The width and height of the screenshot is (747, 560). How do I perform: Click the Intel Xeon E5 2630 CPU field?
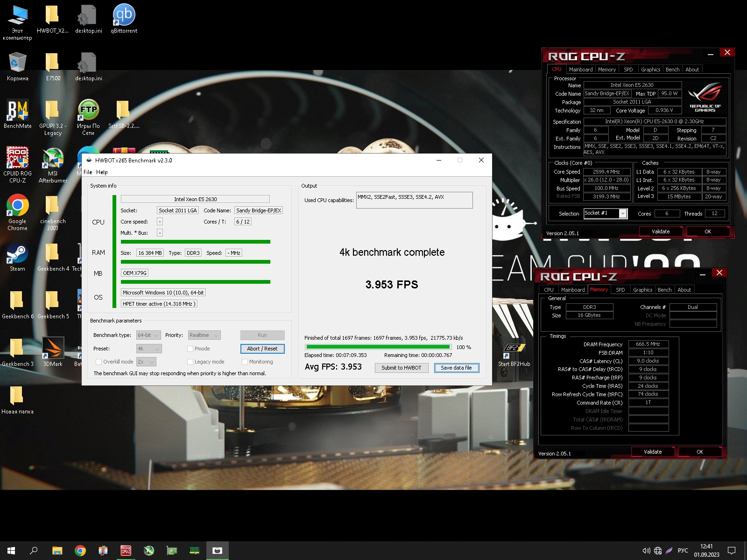(x=195, y=199)
